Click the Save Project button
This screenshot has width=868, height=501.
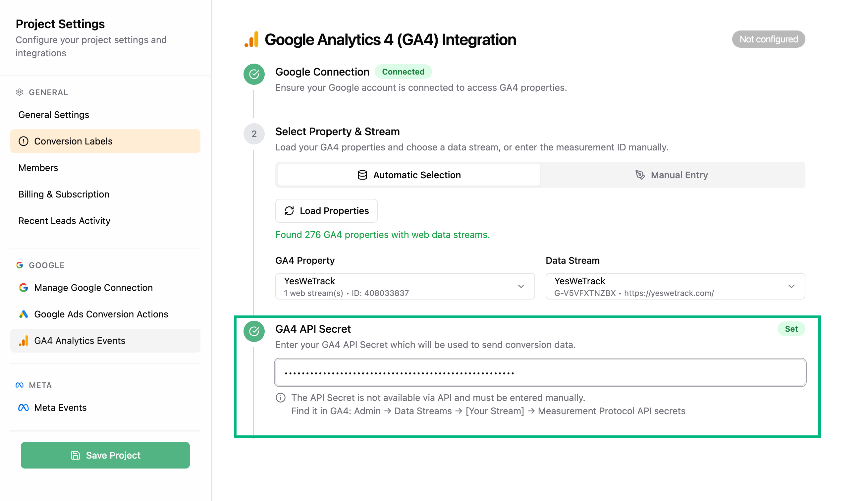pos(105,455)
